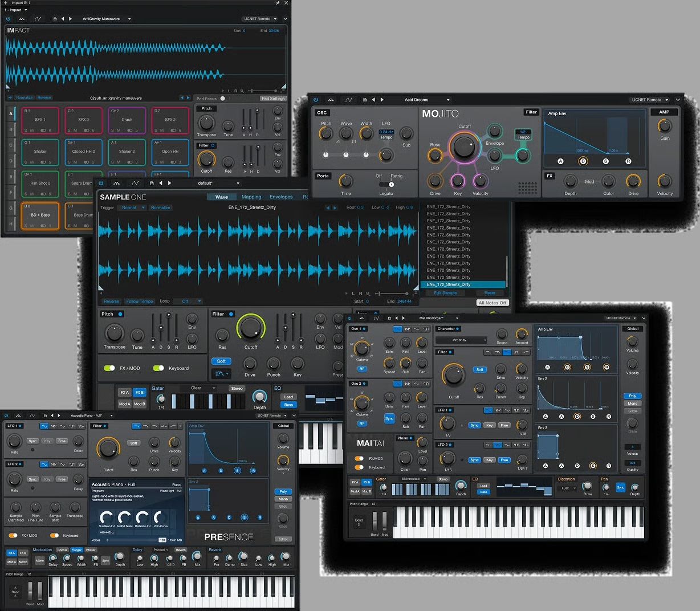Click Soft button in Sample One Filter
Viewport: 700px width, 611px height.
[222, 361]
